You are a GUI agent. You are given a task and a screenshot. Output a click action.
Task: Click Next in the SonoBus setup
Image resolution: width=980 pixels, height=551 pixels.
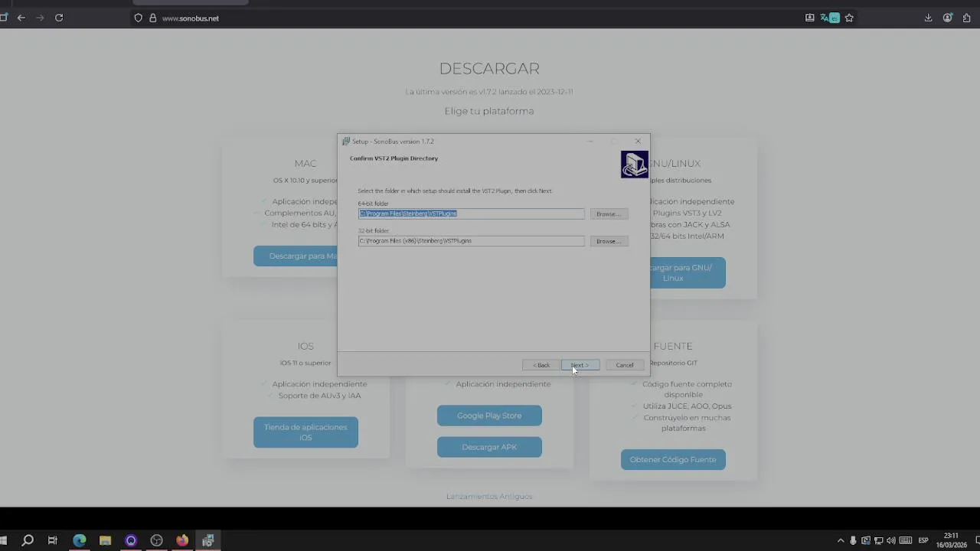point(580,365)
